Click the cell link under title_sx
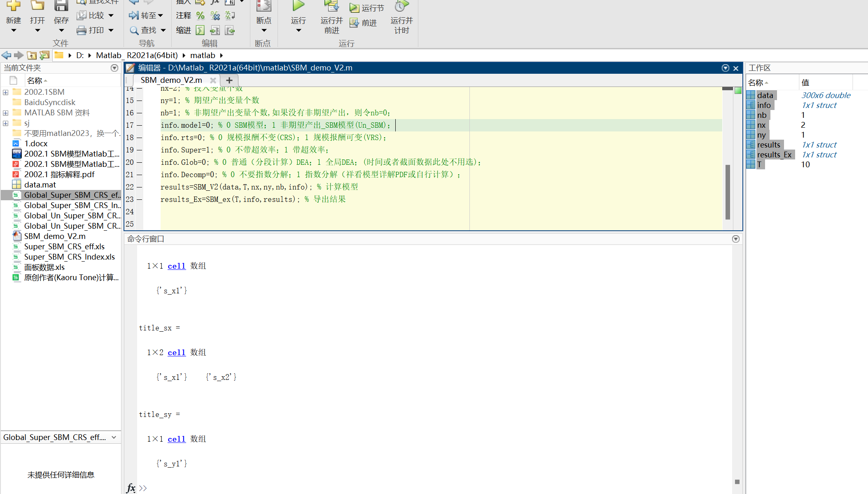 (x=176, y=353)
